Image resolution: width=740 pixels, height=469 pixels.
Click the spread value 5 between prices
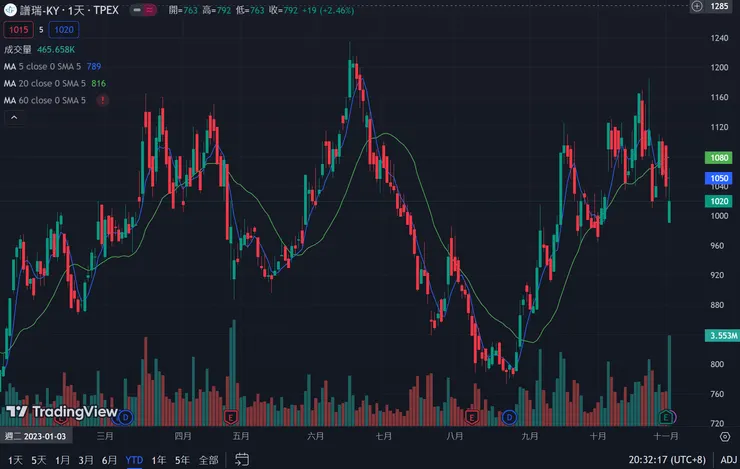click(41, 30)
